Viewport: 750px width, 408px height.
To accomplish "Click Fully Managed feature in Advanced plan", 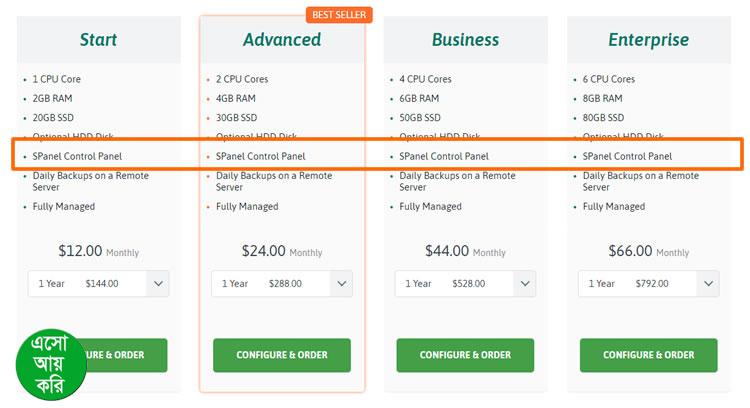I will pos(245,207).
